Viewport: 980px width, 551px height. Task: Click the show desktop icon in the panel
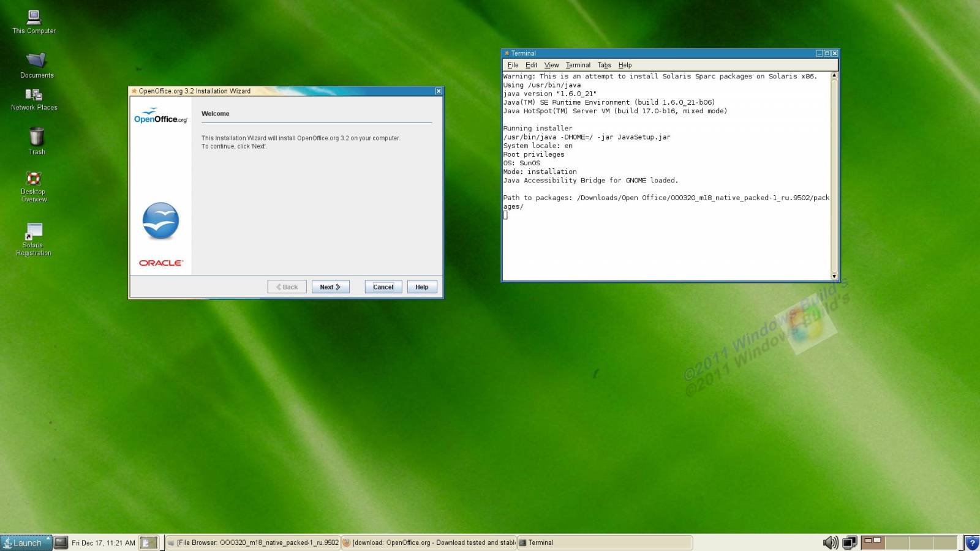point(149,542)
